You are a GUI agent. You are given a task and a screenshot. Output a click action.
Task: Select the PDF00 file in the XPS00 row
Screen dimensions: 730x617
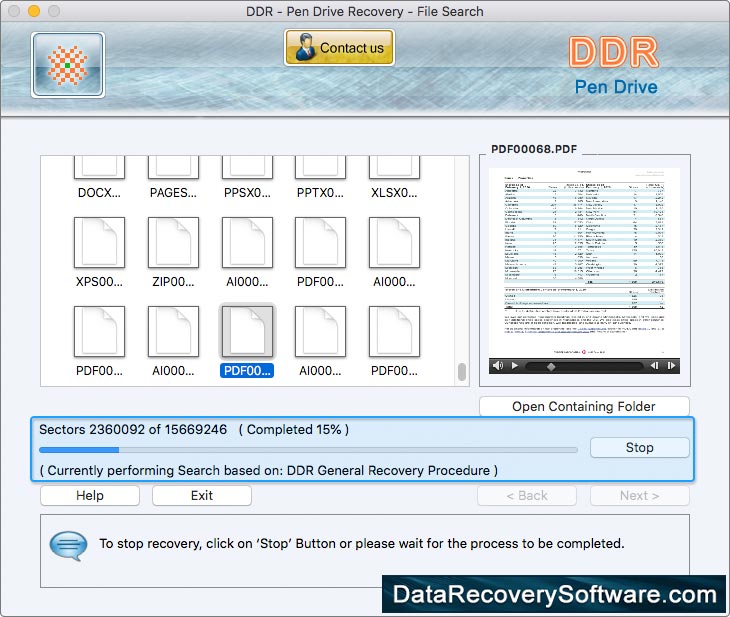(x=320, y=243)
